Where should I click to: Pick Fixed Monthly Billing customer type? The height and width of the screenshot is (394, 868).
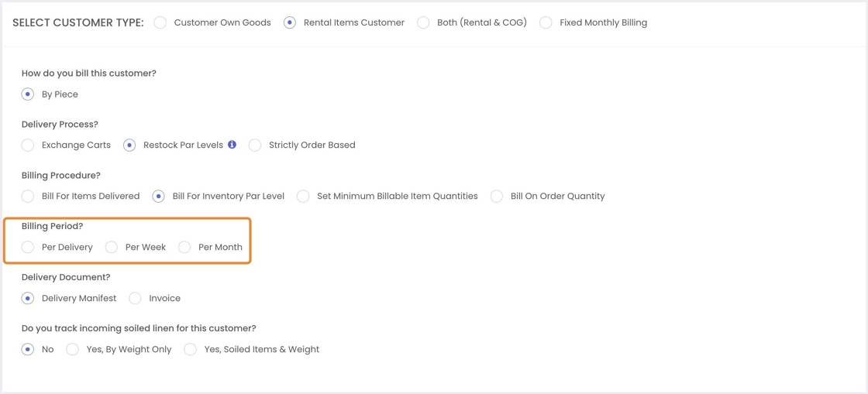coord(546,23)
